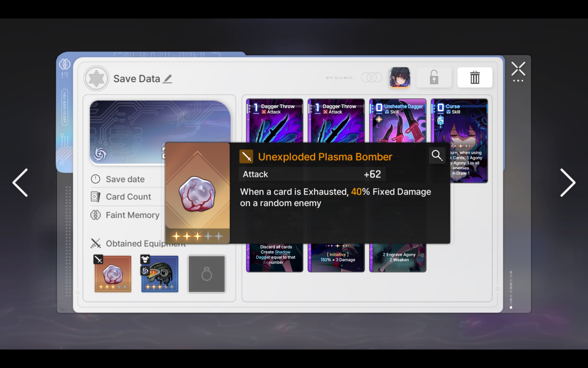Toggle the three-circle indicator in the header
Image resolution: width=588 pixels, height=368 pixels.
[x=371, y=77]
